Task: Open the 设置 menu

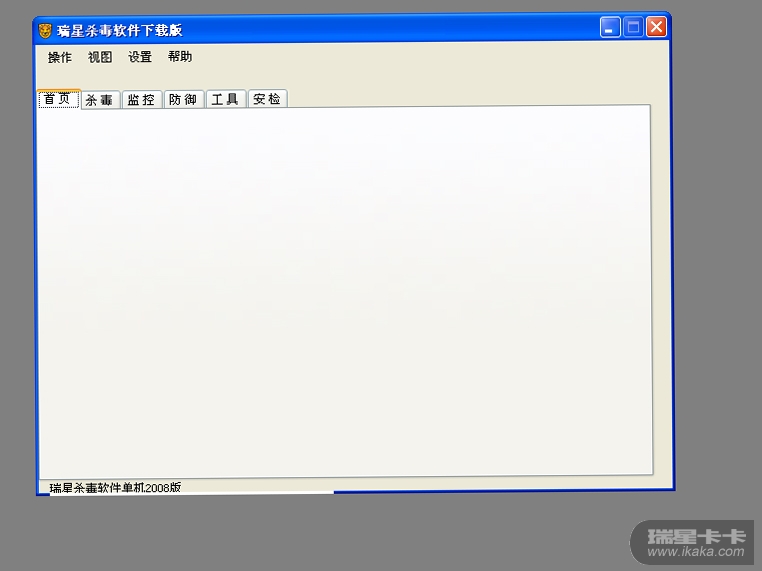Action: 140,57
